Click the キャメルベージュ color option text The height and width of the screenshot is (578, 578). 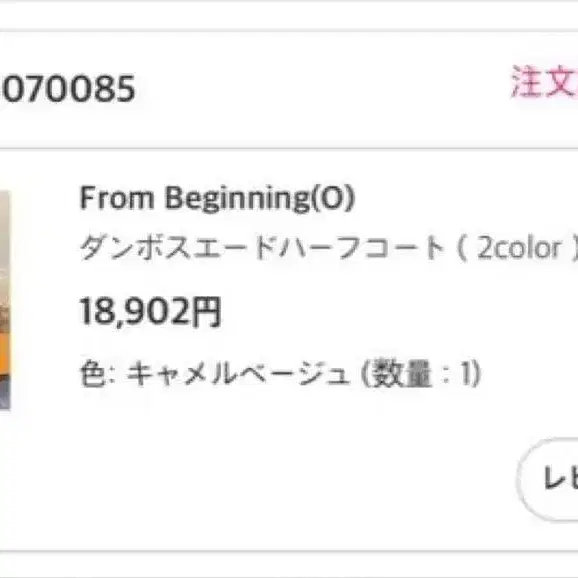238,374
